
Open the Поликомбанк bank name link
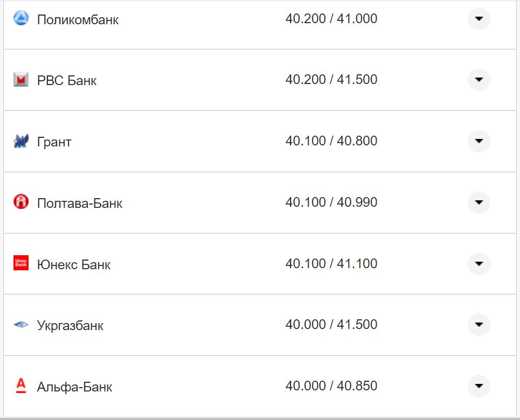pos(78,20)
